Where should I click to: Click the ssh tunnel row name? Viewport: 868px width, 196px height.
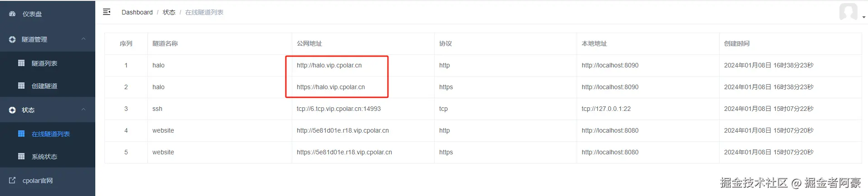pyautogui.click(x=157, y=109)
